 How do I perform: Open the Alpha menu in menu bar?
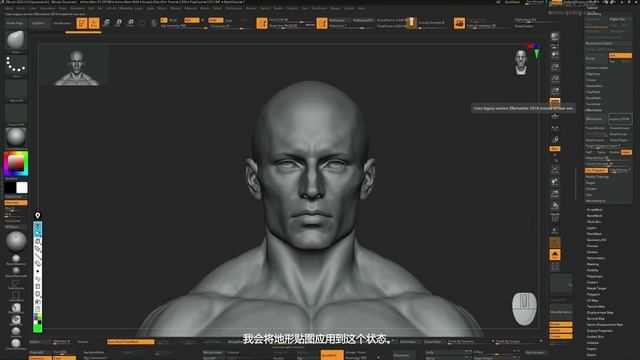9,8
